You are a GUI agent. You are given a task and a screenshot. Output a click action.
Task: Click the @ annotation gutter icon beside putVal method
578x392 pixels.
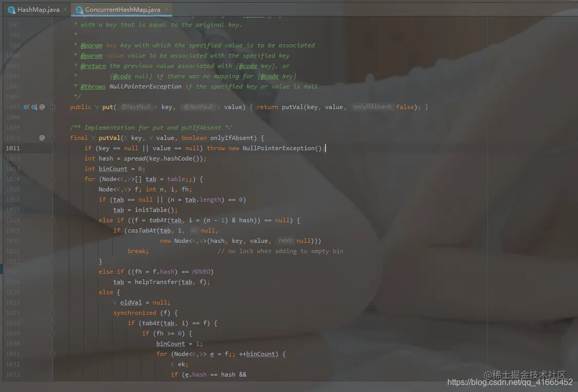pyautogui.click(x=42, y=137)
